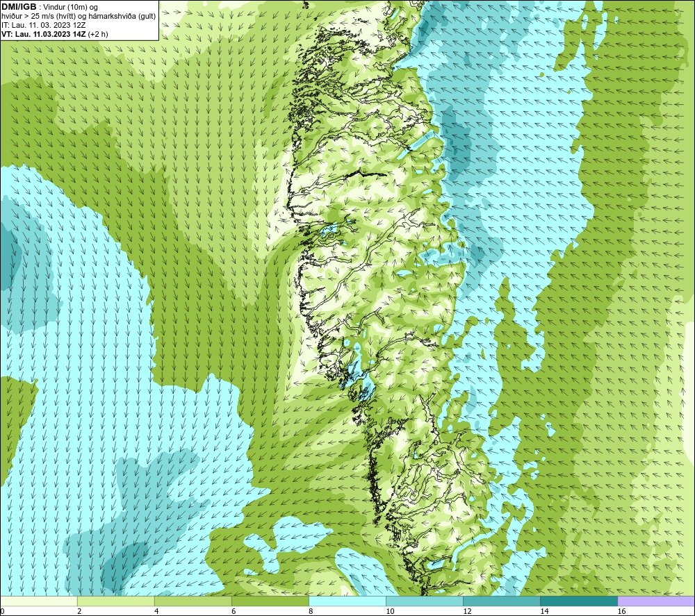Click the DMI/IGB title text
Viewport: 695px width, 616px height.
coord(19,7)
